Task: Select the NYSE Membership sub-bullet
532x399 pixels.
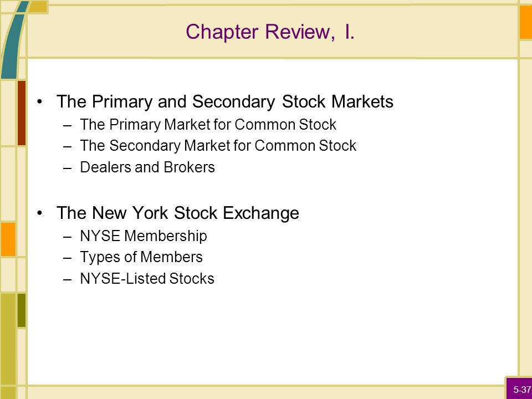Action: (x=143, y=236)
